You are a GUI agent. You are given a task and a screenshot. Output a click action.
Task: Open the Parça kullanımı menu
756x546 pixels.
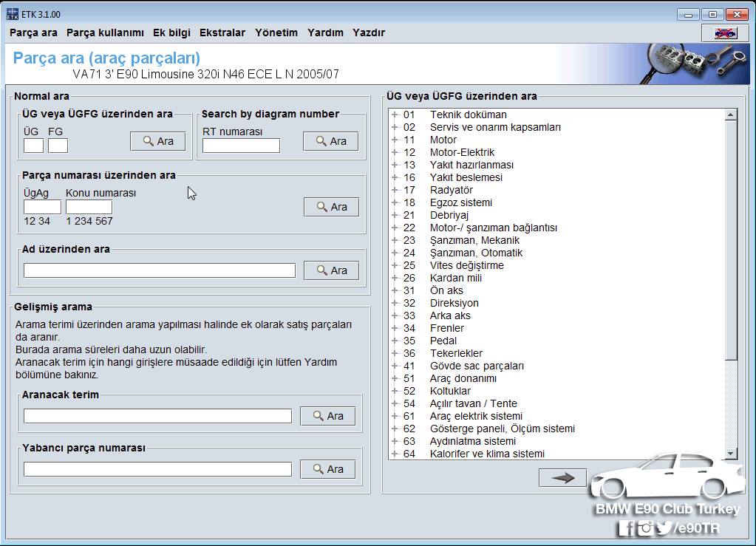coord(105,33)
